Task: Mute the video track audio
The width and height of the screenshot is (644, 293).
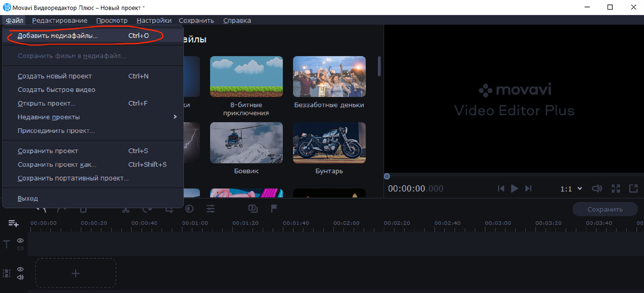Action: (x=20, y=277)
